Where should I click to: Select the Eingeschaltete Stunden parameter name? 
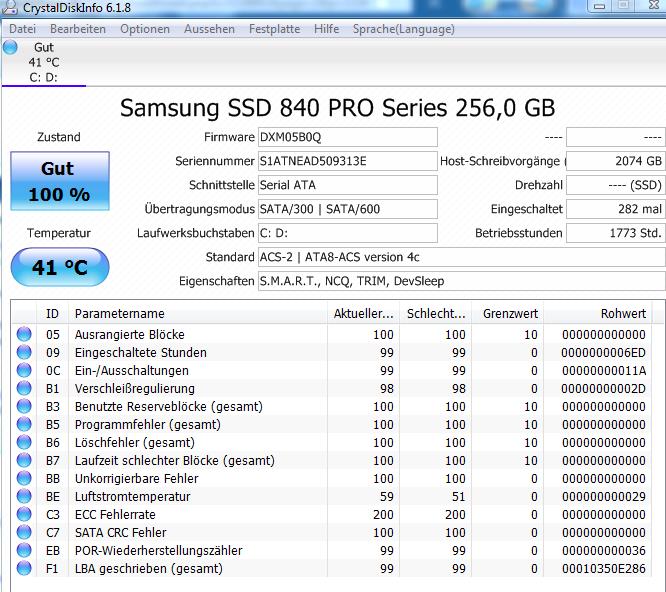point(141,352)
